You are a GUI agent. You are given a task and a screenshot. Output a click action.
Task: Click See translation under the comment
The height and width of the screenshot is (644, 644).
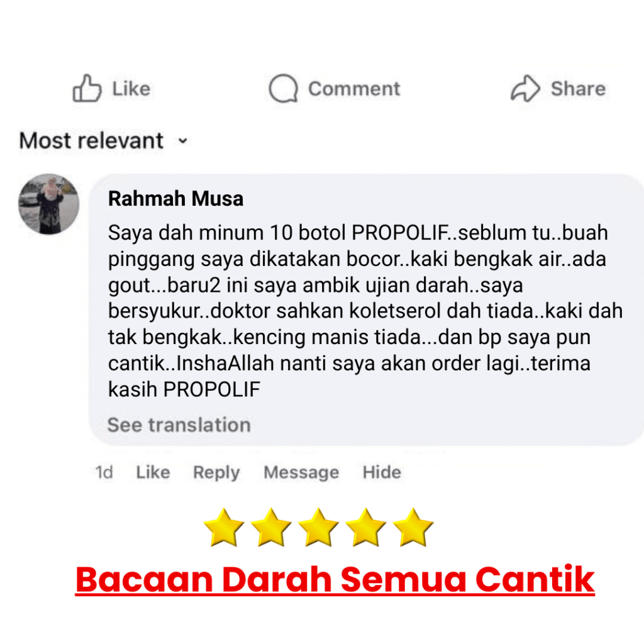point(179,425)
